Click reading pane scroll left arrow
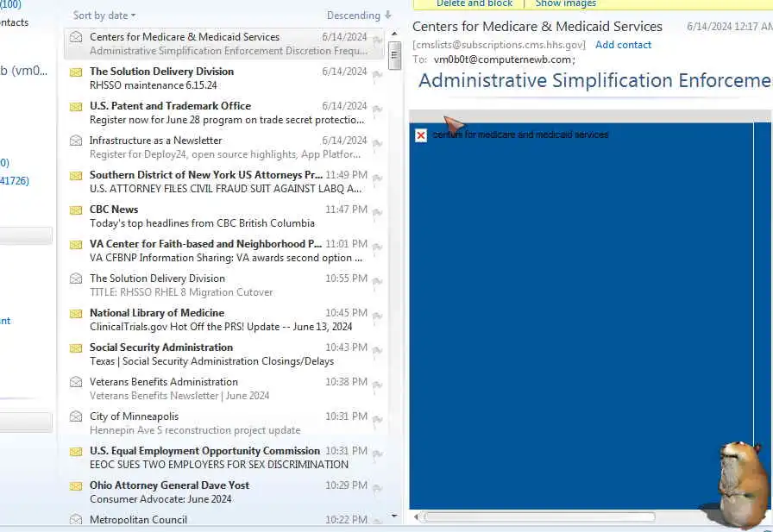 tap(417, 516)
